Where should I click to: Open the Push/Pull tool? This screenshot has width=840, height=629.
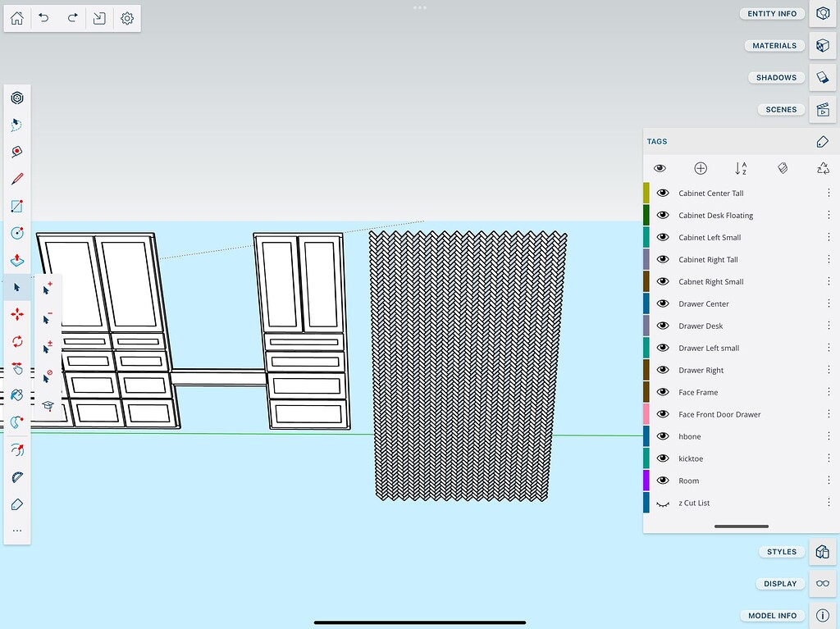(17, 261)
